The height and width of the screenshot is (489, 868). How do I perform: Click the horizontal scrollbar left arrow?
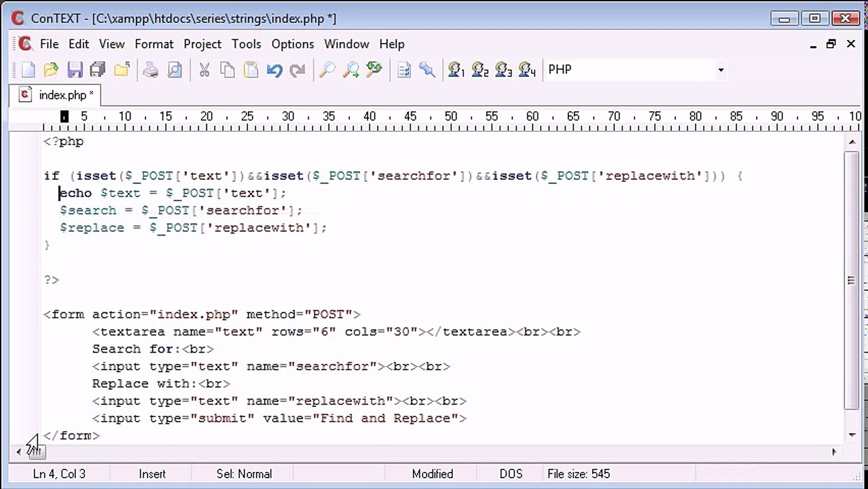(19, 451)
